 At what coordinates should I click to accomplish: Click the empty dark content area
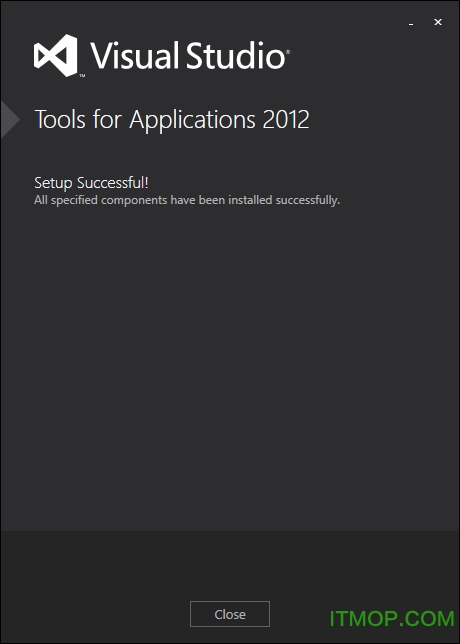tap(230, 361)
